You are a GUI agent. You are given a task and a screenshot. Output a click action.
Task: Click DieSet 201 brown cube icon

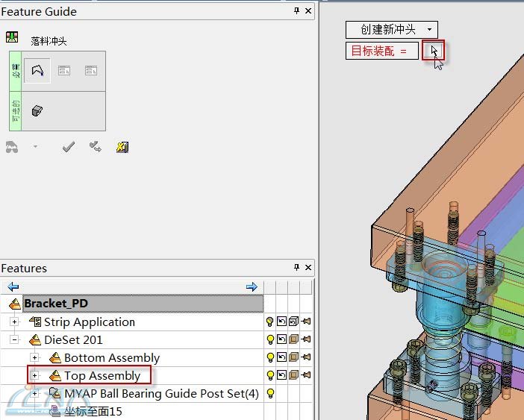pyautogui.click(x=293, y=339)
